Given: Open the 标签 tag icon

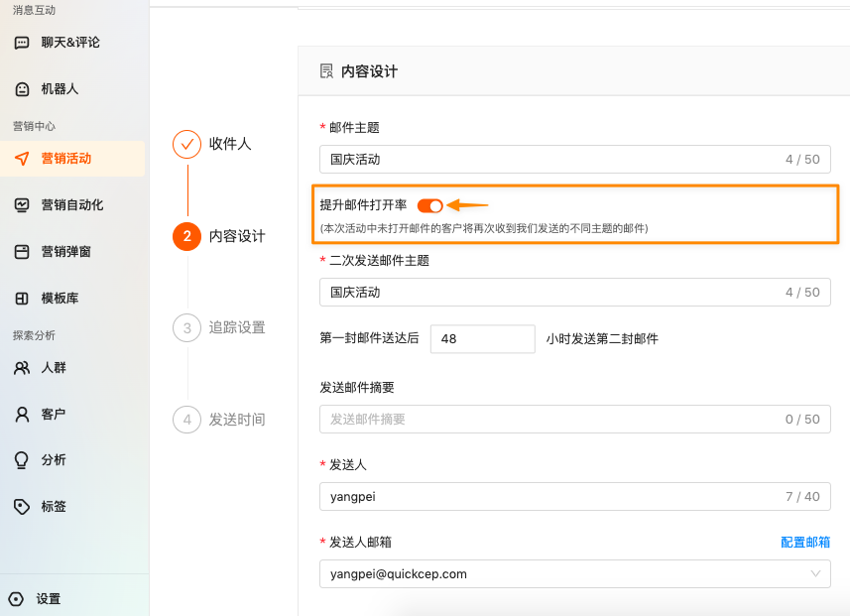Looking at the screenshot, I should (22, 507).
